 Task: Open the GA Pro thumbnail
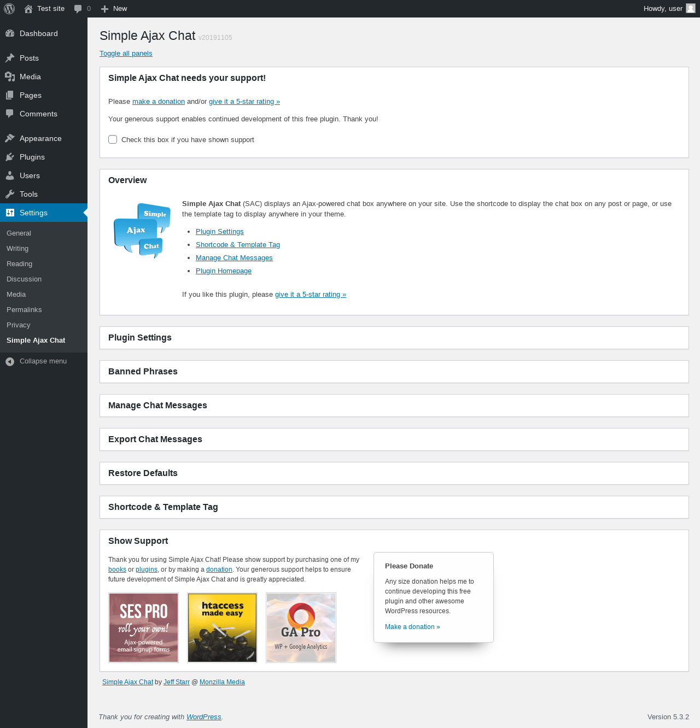(x=301, y=627)
